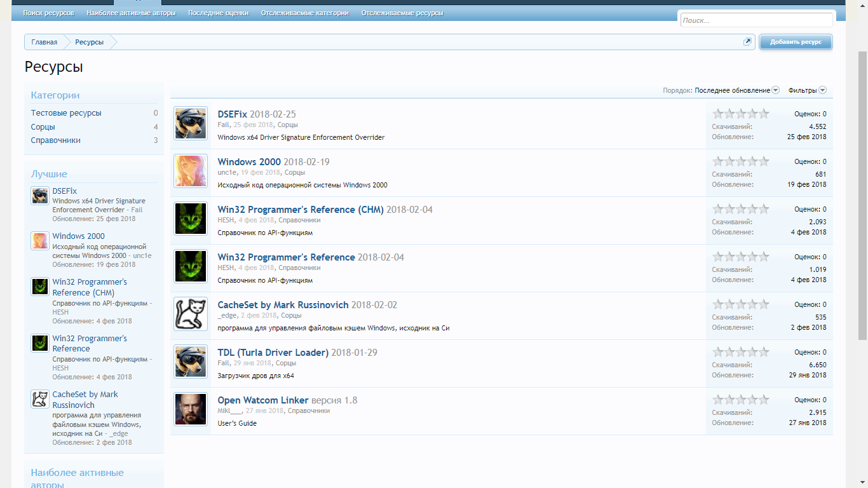
Task: Click DSEFix thumbnail in the Лучшие sidebar
Action: coord(40,196)
